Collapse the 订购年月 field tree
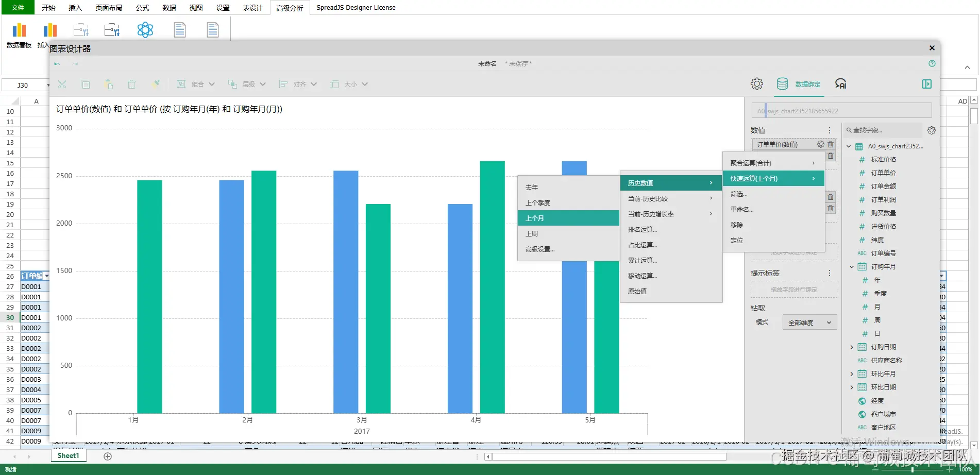The image size is (980, 475). click(x=852, y=267)
